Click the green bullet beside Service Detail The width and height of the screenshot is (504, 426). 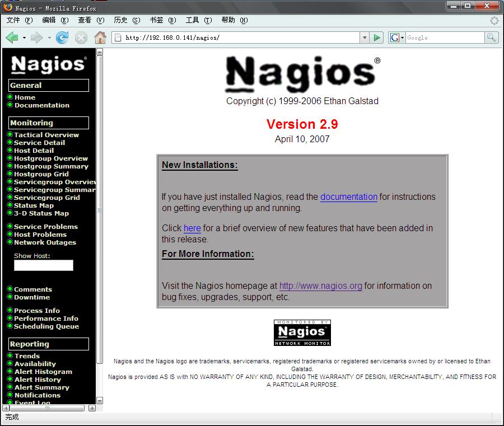tap(10, 142)
